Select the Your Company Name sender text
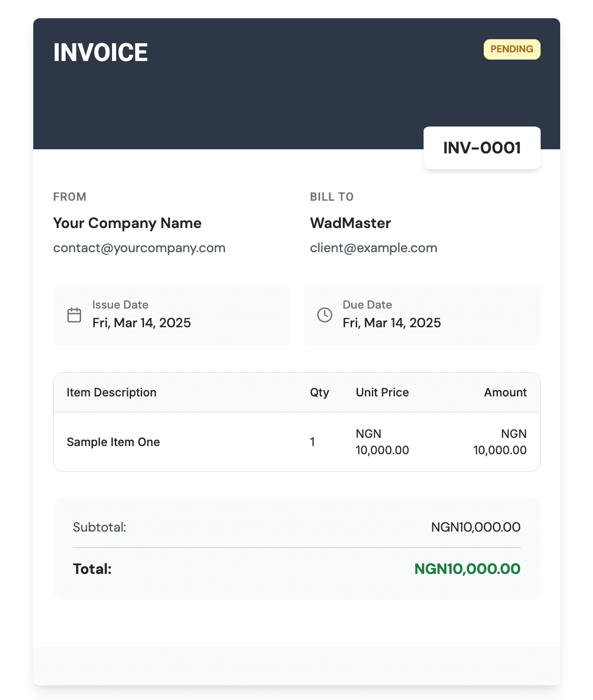This screenshot has height=700, width=593. click(x=127, y=223)
